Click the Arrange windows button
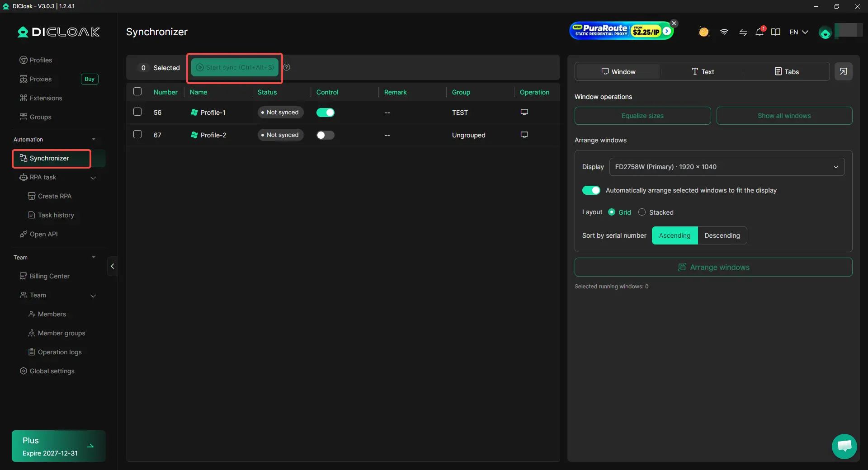The image size is (868, 470). (x=713, y=267)
